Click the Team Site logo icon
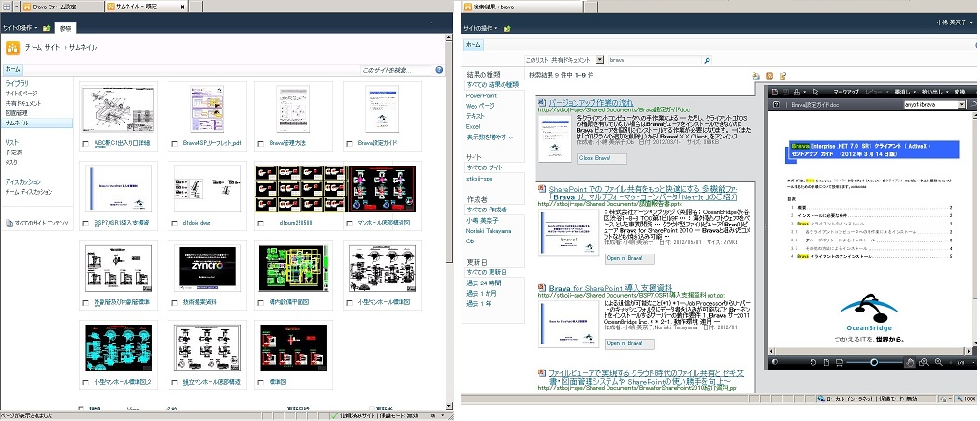The width and height of the screenshot is (980, 421). tap(12, 48)
